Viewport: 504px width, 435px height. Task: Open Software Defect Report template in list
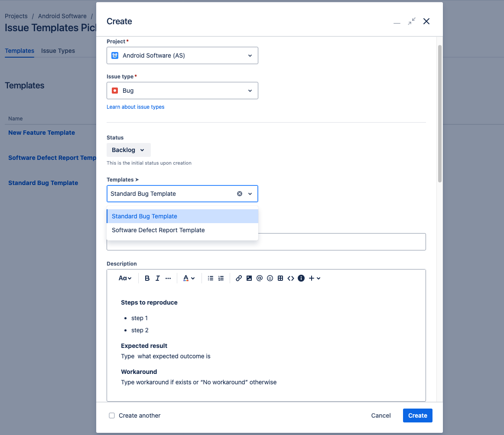pyautogui.click(x=52, y=158)
